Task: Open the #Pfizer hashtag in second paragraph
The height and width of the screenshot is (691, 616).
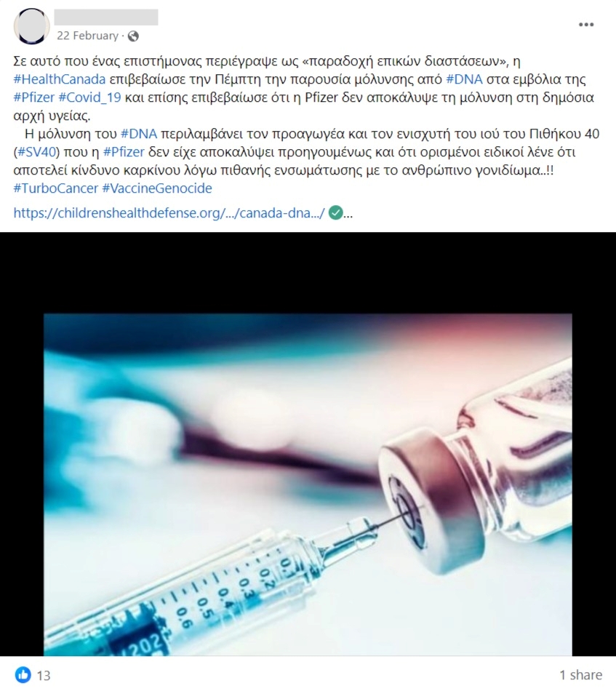Action: point(124,152)
